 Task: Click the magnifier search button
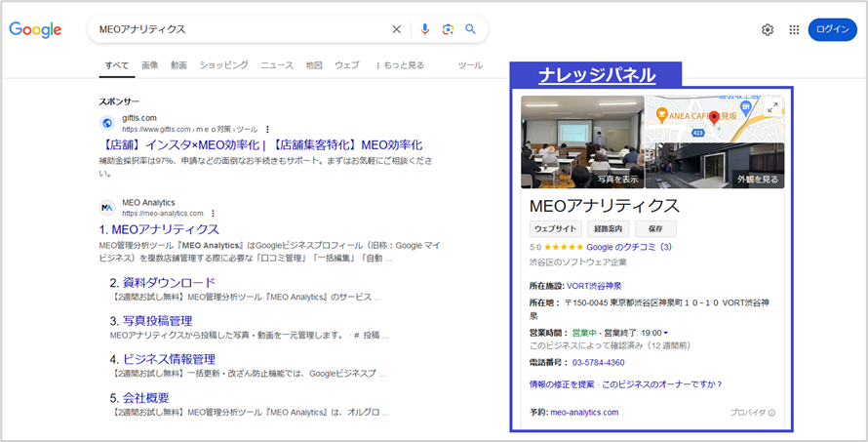point(470,29)
